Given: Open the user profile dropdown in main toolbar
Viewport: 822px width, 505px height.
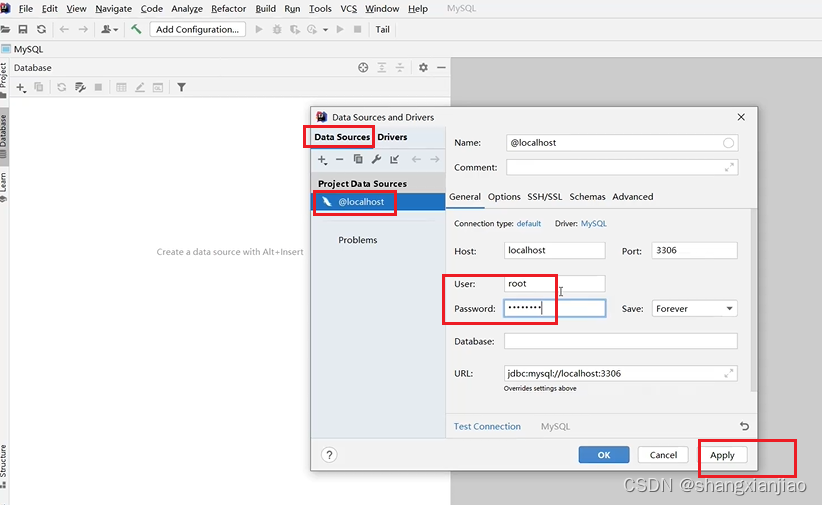Looking at the screenshot, I should point(110,29).
